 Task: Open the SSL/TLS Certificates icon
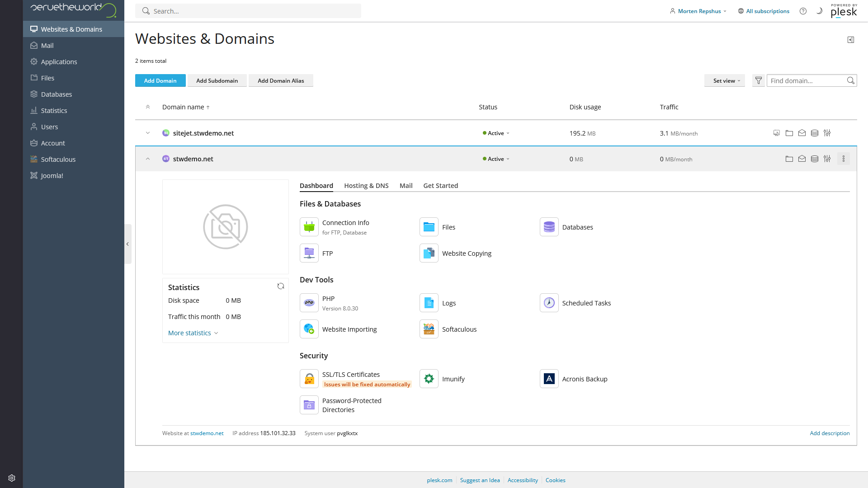(x=309, y=379)
